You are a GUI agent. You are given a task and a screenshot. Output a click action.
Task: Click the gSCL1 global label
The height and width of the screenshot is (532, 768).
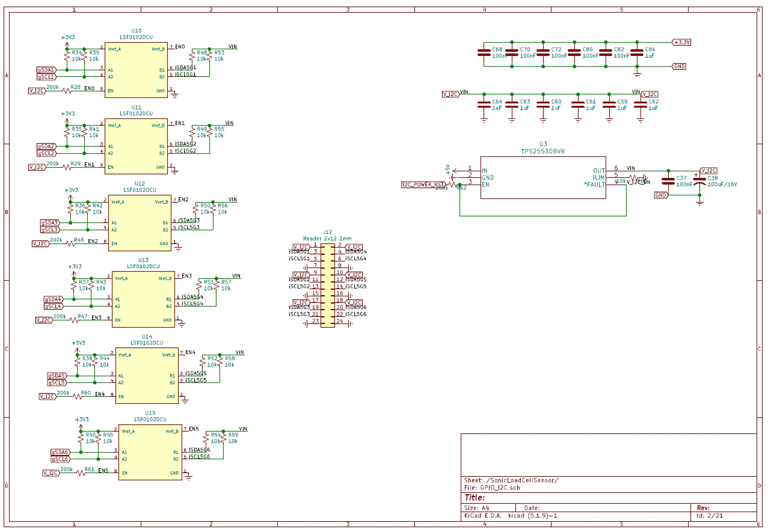click(x=46, y=76)
